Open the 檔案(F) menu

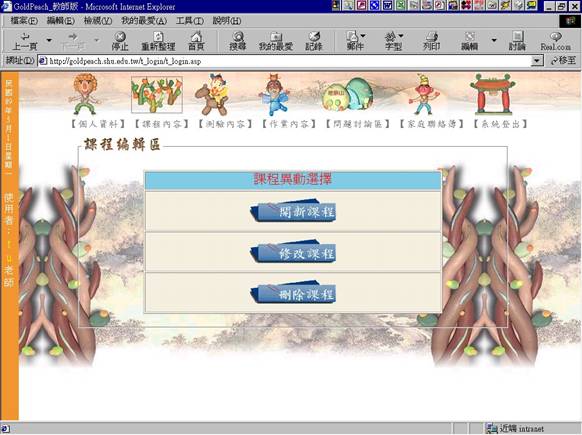[x=24, y=21]
